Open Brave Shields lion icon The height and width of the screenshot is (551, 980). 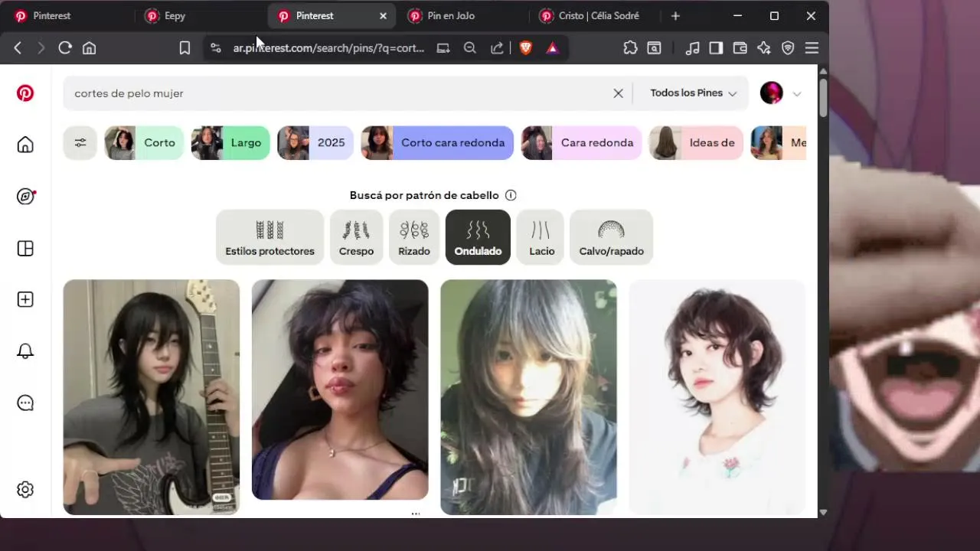click(x=526, y=48)
